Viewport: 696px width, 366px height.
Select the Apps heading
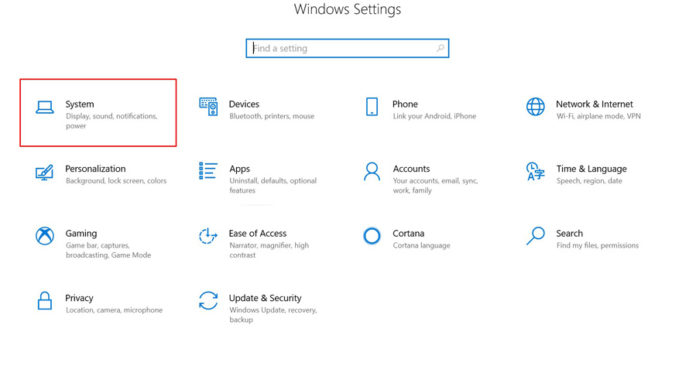click(x=240, y=169)
